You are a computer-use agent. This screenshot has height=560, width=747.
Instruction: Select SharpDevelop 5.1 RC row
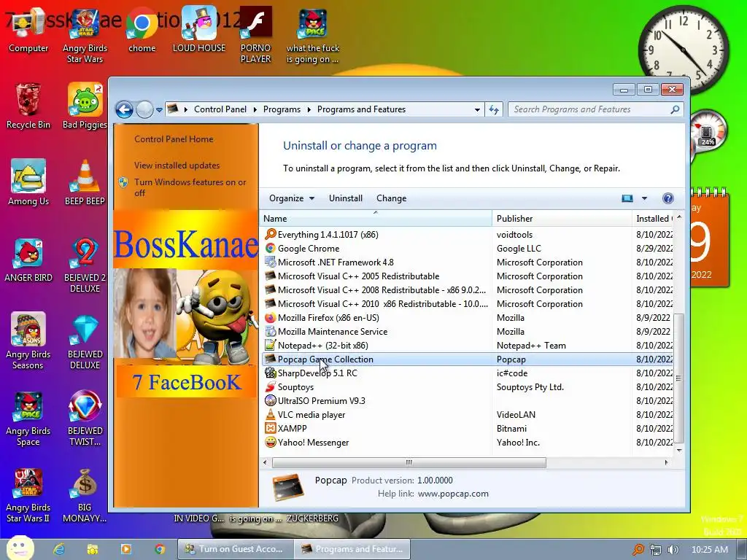[x=468, y=373]
